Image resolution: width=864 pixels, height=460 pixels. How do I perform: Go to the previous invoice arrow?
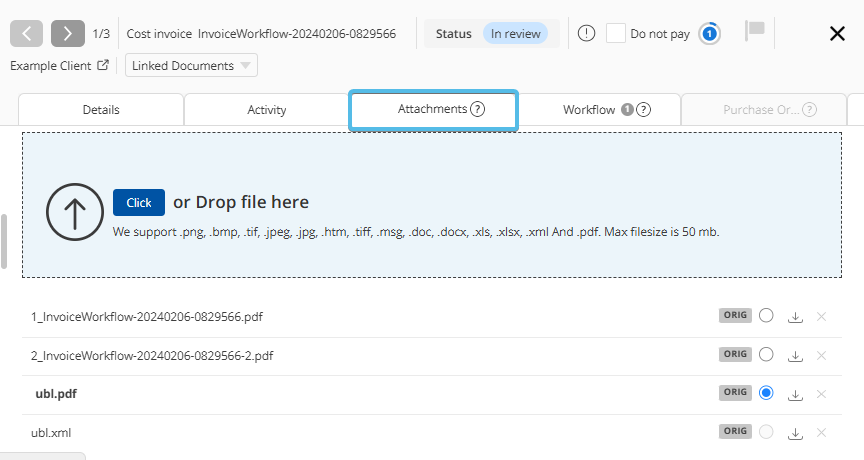pyautogui.click(x=27, y=33)
